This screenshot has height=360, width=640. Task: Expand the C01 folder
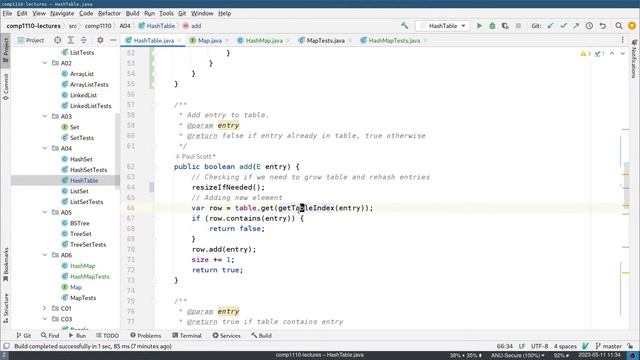[44, 308]
